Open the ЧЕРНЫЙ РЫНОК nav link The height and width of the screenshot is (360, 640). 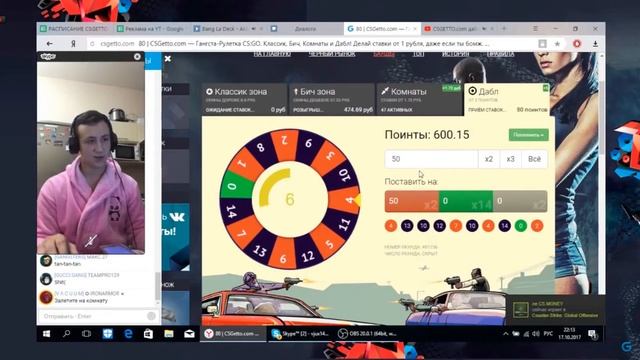(x=331, y=54)
